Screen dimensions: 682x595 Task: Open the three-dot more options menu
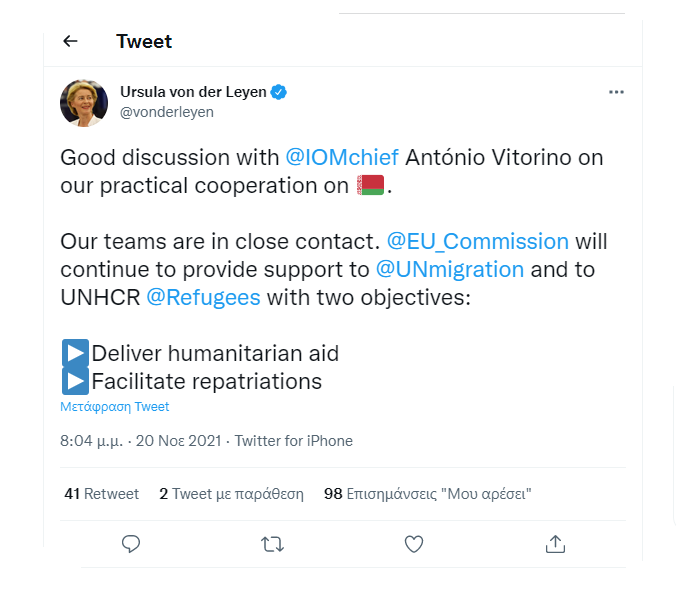pos(616,92)
